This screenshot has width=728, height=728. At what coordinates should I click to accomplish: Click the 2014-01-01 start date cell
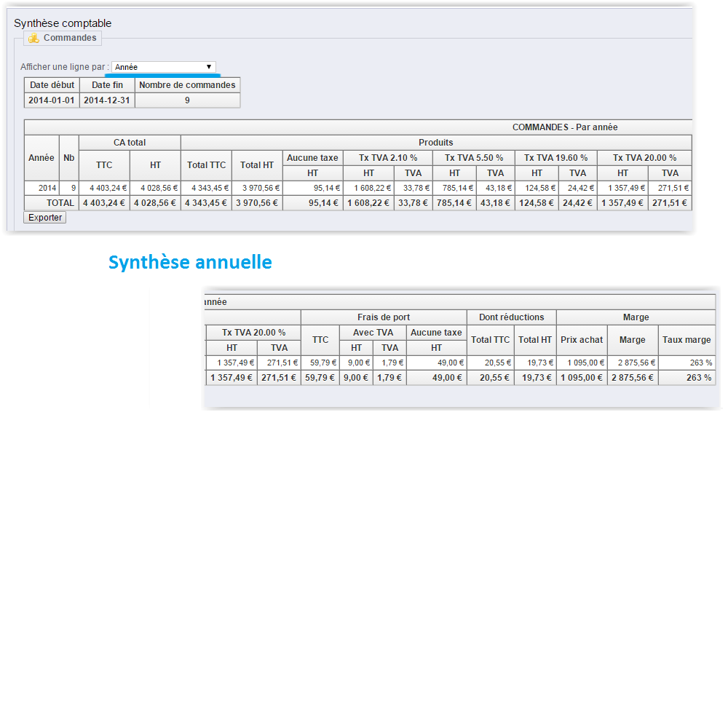(x=52, y=100)
